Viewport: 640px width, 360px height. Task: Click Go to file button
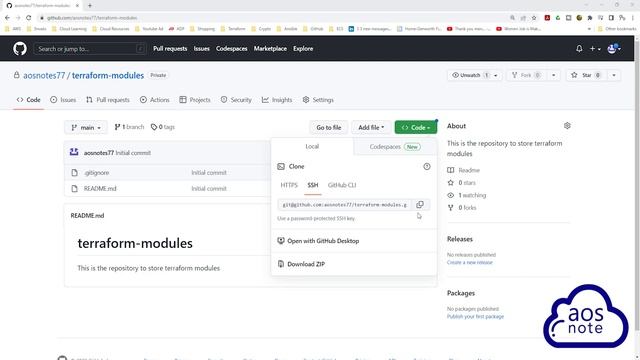click(x=329, y=127)
